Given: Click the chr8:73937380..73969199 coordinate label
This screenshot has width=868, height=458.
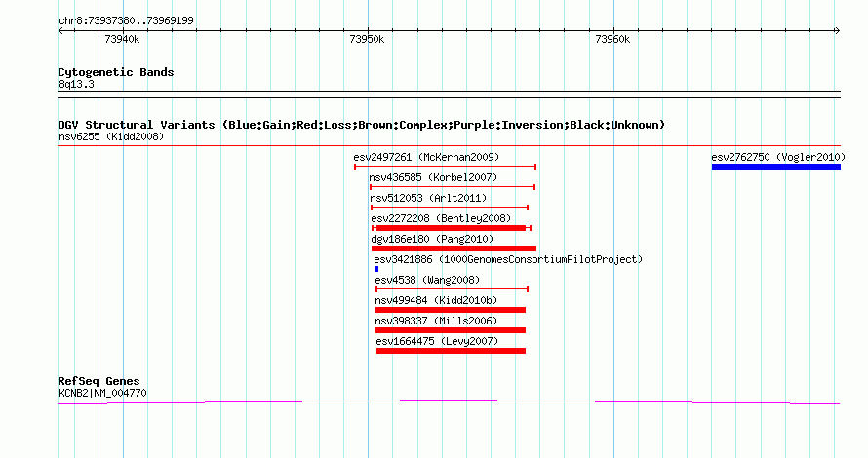Looking at the screenshot, I should click(x=126, y=20).
